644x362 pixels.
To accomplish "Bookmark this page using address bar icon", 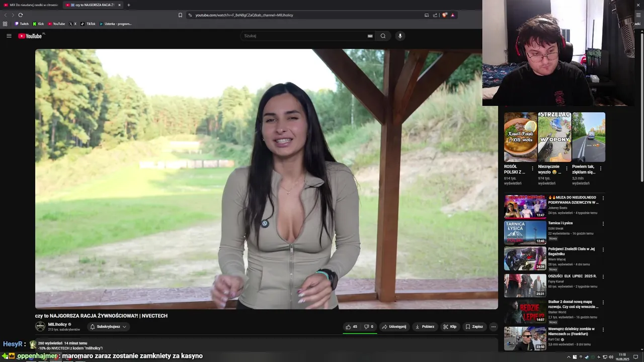I will pyautogui.click(x=180, y=15).
